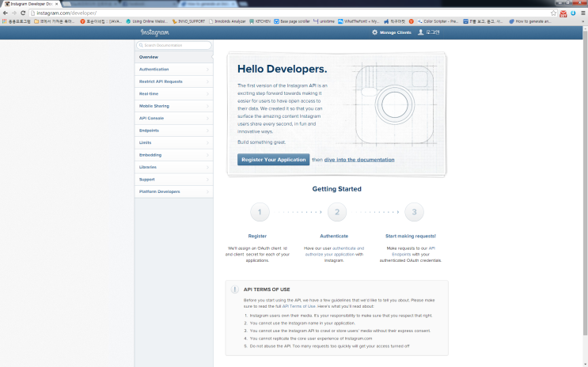Click the Register heading
This screenshot has height=367, width=588.
[257, 236]
